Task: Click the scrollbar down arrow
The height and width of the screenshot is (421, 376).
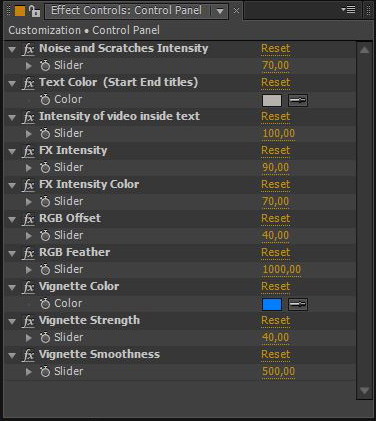Action: coord(364,390)
